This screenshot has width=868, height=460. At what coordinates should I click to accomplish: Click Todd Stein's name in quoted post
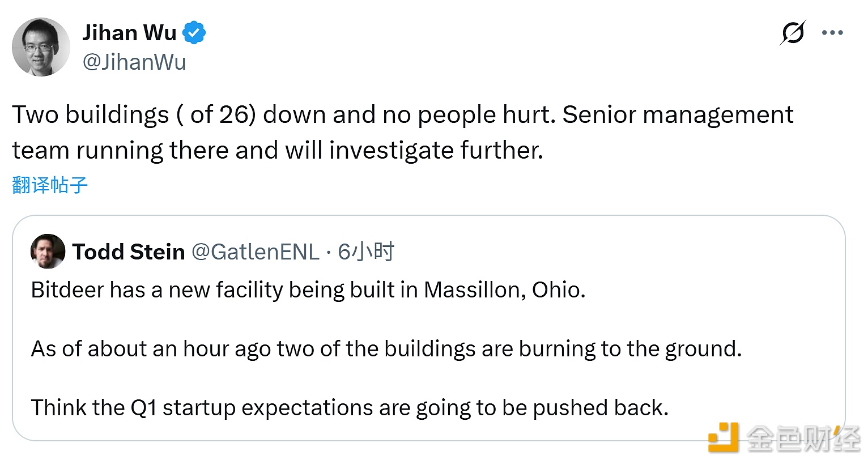[x=129, y=252]
